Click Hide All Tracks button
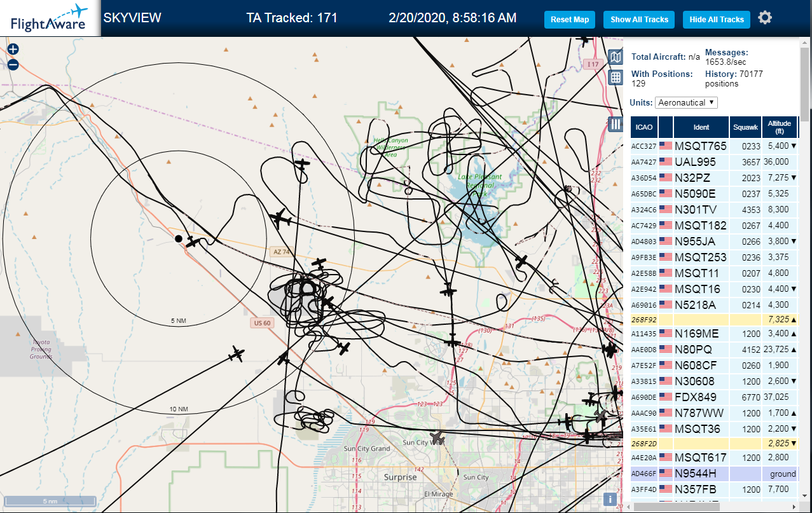The image size is (812, 513). (717, 20)
